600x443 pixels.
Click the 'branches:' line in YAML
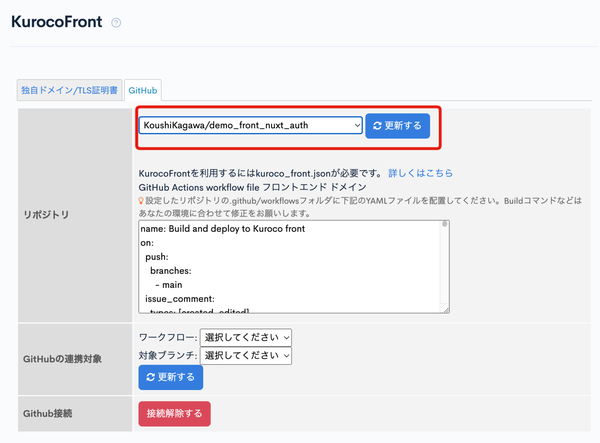pyautogui.click(x=171, y=271)
